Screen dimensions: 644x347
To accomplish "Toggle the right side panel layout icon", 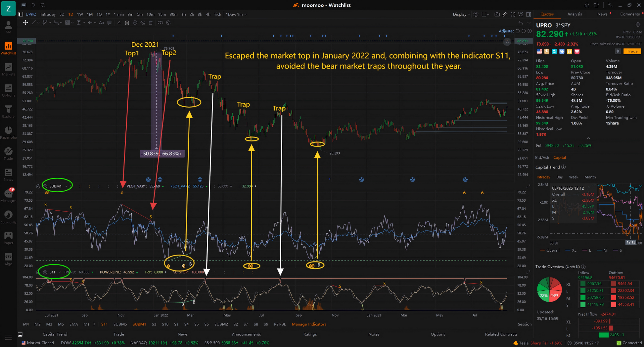I will (x=529, y=15).
